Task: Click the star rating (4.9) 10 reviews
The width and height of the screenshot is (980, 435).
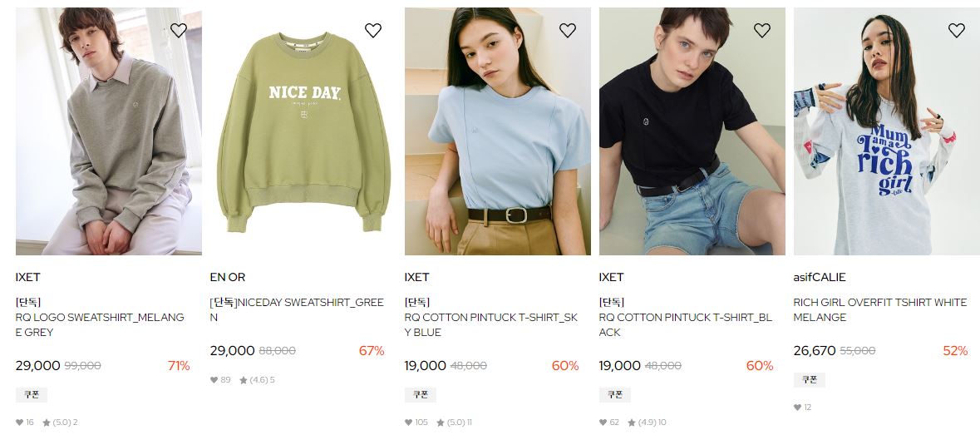Action: (648, 423)
